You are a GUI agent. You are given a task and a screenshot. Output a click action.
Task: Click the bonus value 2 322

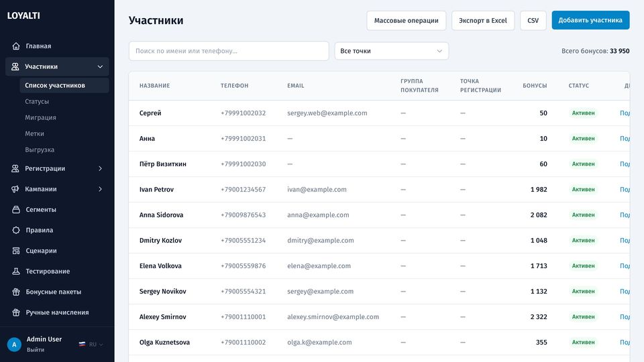coord(539,316)
